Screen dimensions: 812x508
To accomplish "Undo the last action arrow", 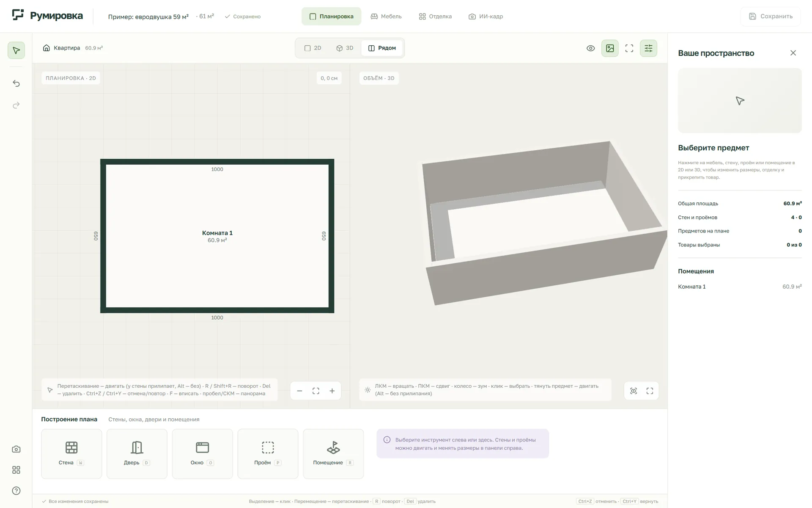I will click(16, 83).
